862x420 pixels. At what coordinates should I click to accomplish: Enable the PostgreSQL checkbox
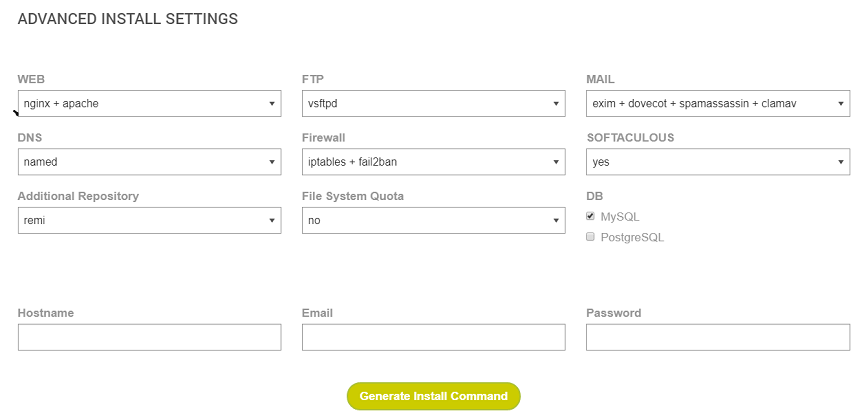coord(590,237)
